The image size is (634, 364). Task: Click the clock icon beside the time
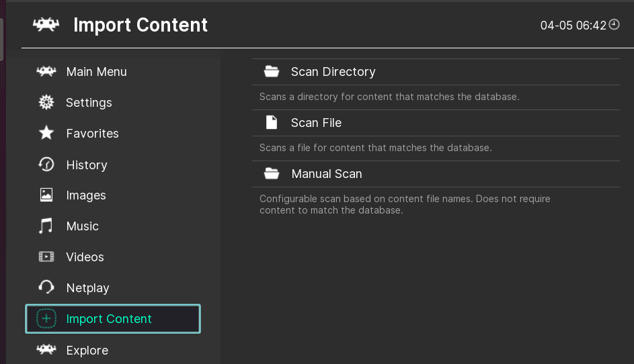pos(614,25)
